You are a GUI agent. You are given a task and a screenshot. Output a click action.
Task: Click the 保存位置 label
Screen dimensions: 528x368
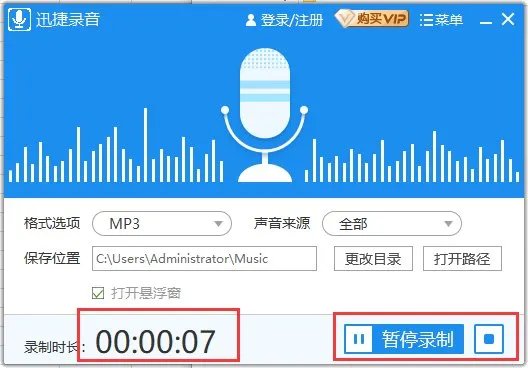click(52, 259)
